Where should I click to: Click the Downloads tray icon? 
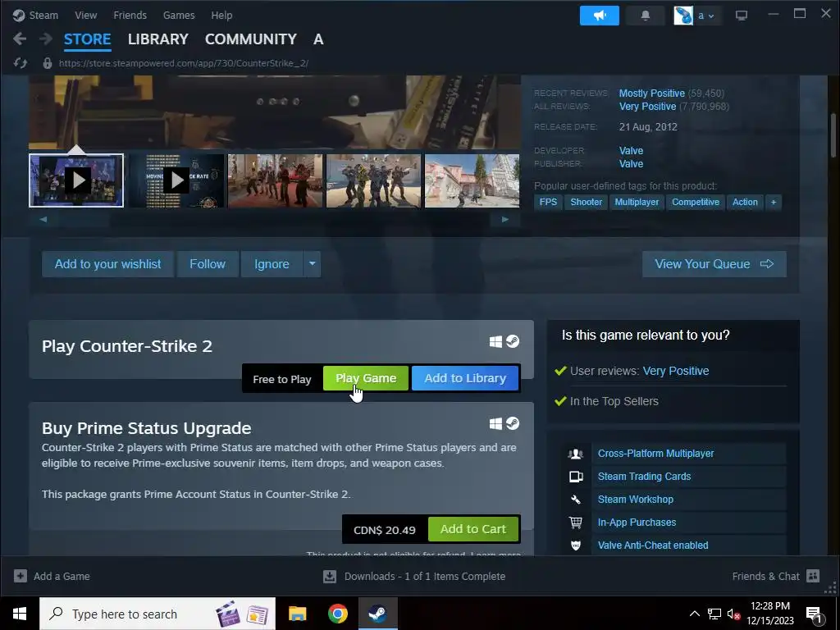click(330, 577)
